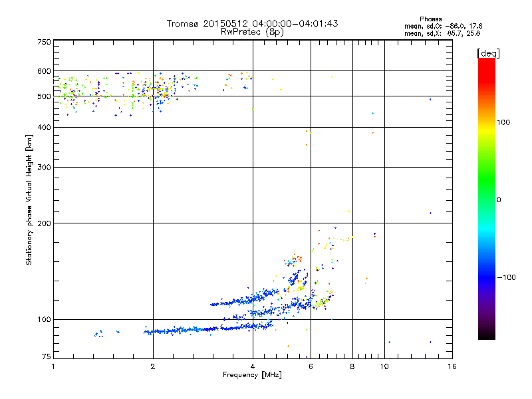Screen dimensions: 532x399
Task: Click the colorbar tick label '-100'
Action: (x=506, y=277)
